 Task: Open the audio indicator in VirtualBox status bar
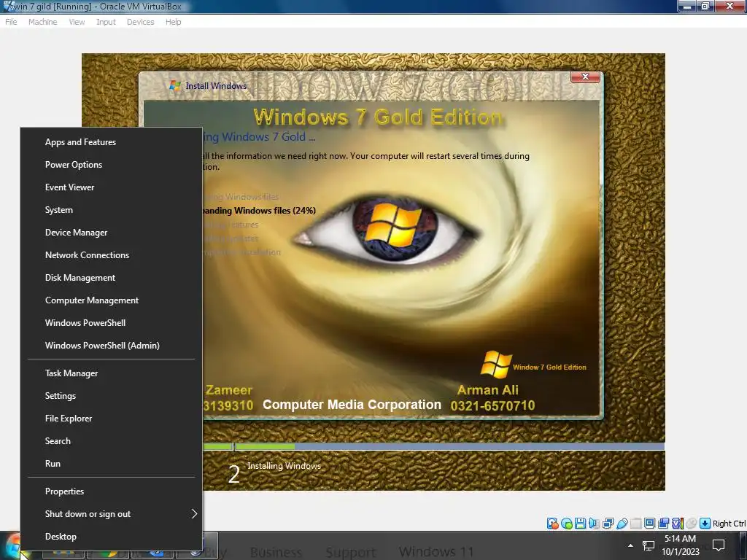[x=594, y=524]
